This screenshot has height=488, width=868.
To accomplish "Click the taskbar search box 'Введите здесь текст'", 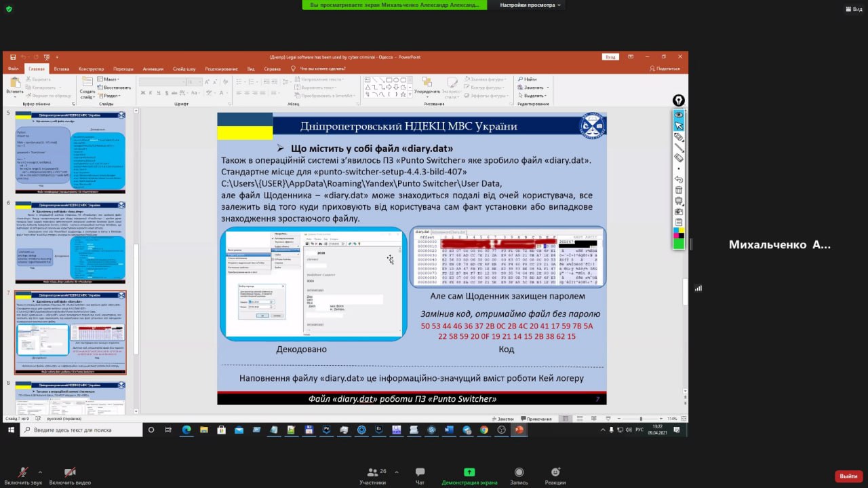I will [81, 430].
